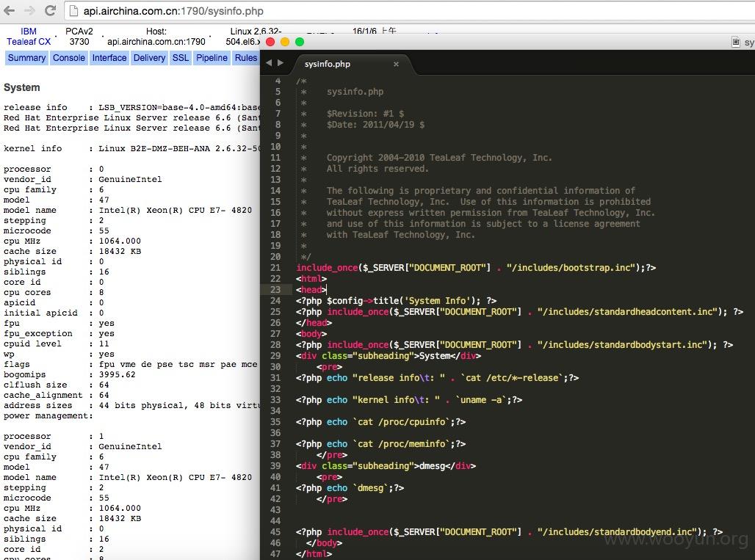Click the Rules tab
Image resolution: width=755 pixels, height=560 pixels.
coord(246,58)
